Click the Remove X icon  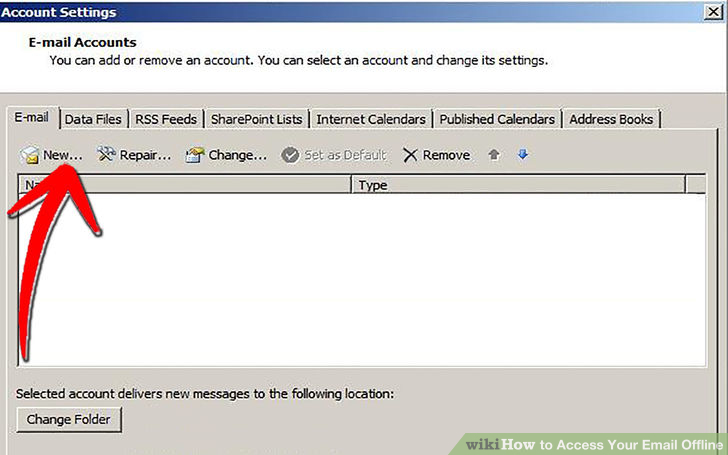tap(410, 155)
